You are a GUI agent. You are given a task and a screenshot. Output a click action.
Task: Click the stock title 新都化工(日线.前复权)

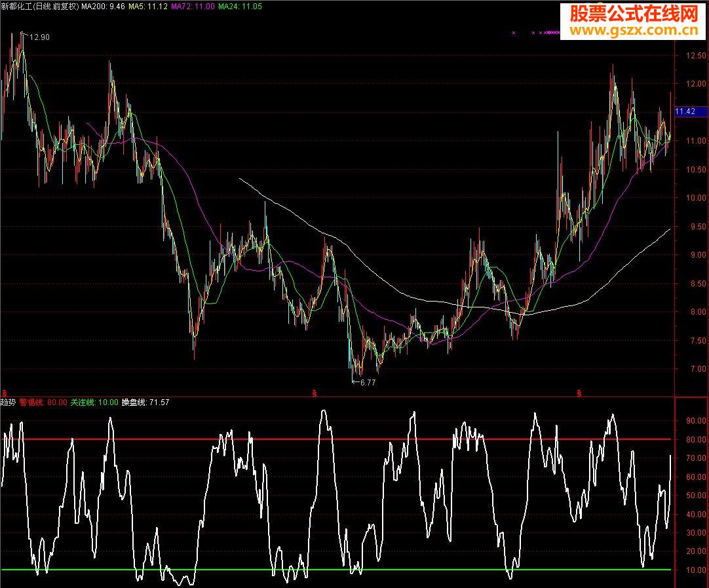[40, 7]
